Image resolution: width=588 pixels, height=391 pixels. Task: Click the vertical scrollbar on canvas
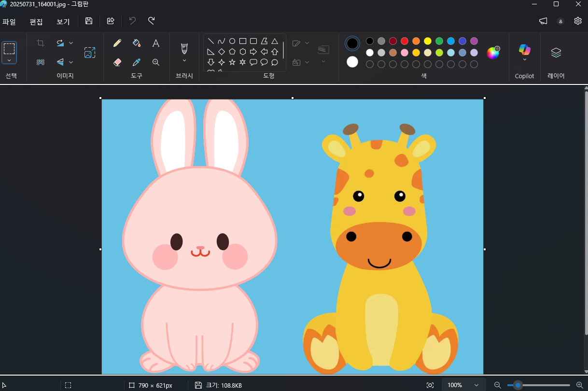[586, 212]
